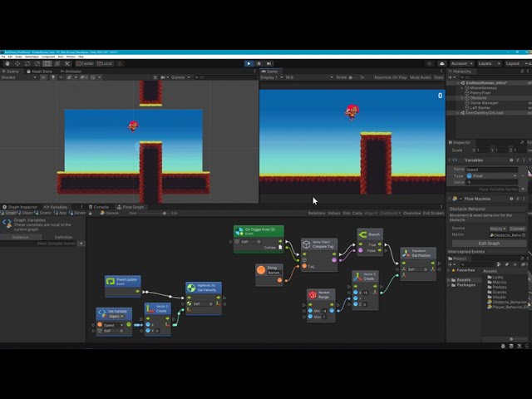Click the variable Value field showing -5
The height and width of the screenshot is (399, 532).
(491, 182)
